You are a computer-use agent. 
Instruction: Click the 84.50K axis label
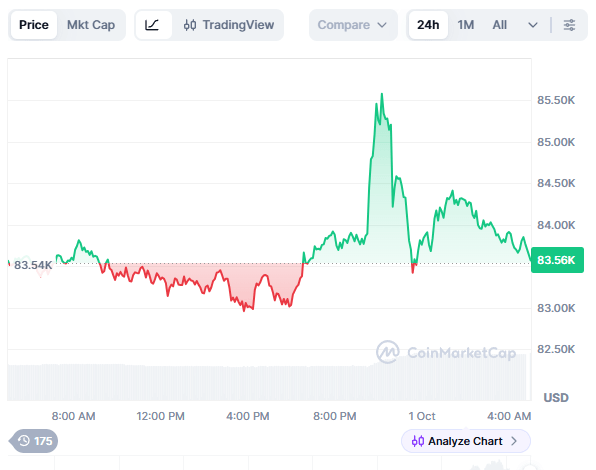point(556,183)
